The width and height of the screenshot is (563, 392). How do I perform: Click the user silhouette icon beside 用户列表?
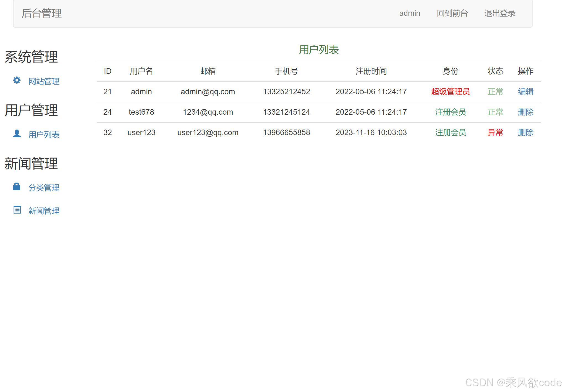coord(17,134)
